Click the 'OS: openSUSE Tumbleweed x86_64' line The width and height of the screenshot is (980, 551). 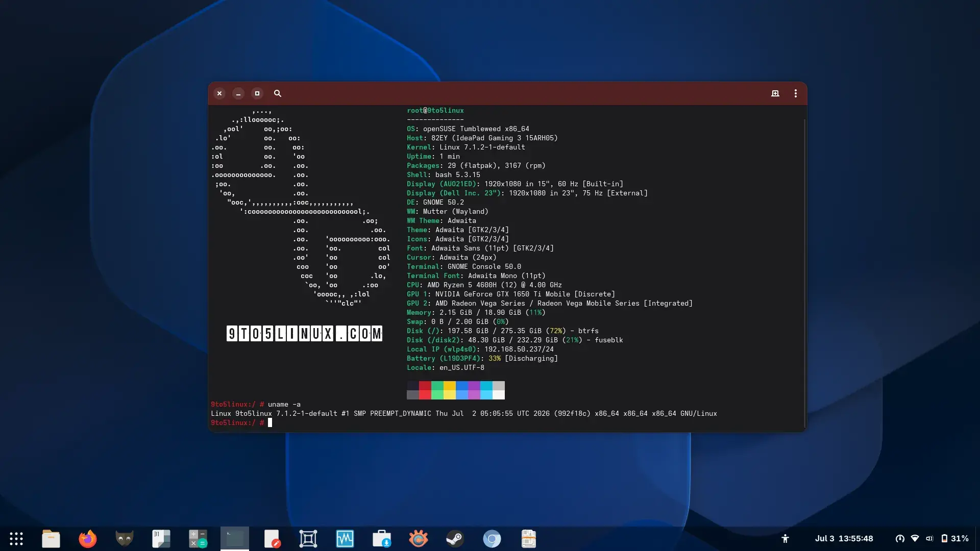(468, 129)
